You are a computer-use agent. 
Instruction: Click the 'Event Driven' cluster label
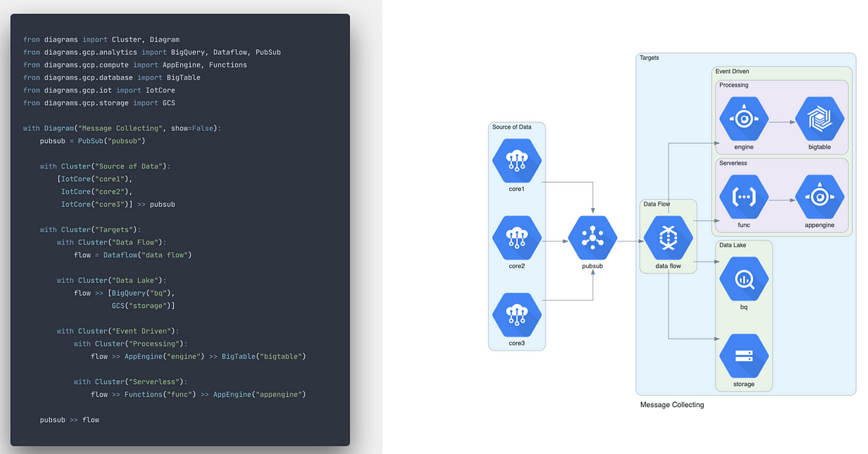click(733, 72)
